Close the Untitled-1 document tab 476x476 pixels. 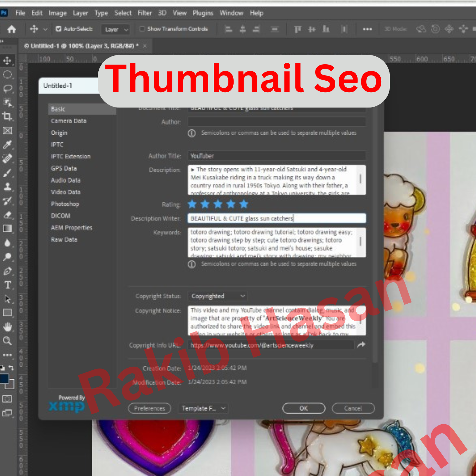point(145,46)
